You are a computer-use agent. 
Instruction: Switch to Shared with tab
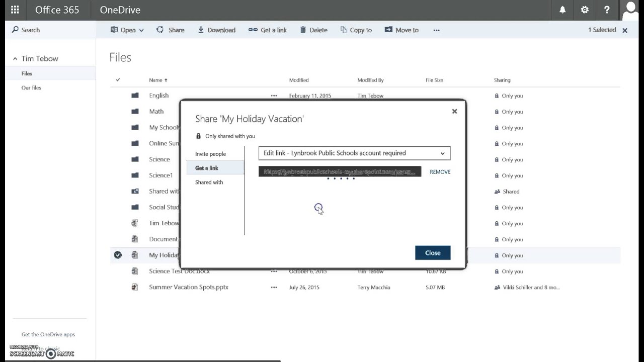tap(209, 182)
